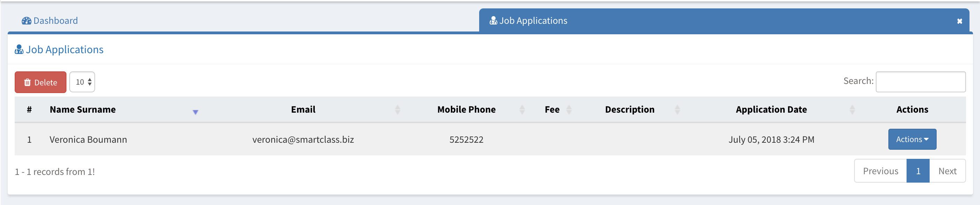Image resolution: width=980 pixels, height=205 pixels.
Task: Sort by Mobile Phone column arrows
Action: [522, 110]
